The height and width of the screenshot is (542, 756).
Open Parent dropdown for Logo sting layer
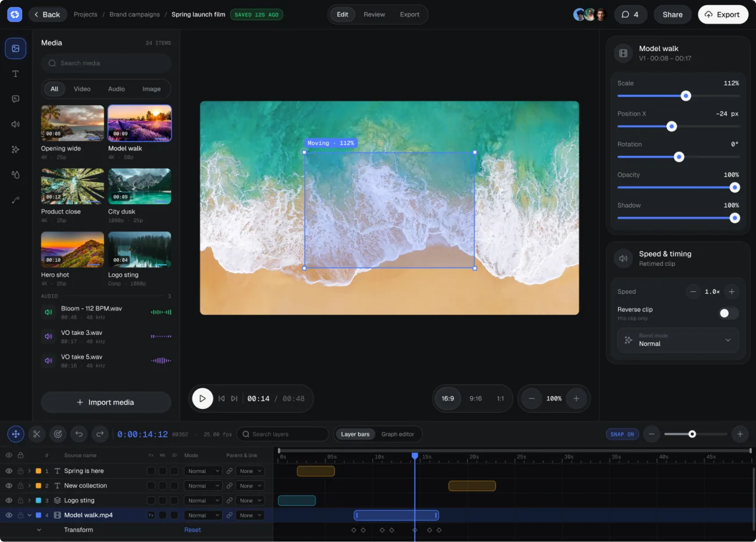(251, 500)
